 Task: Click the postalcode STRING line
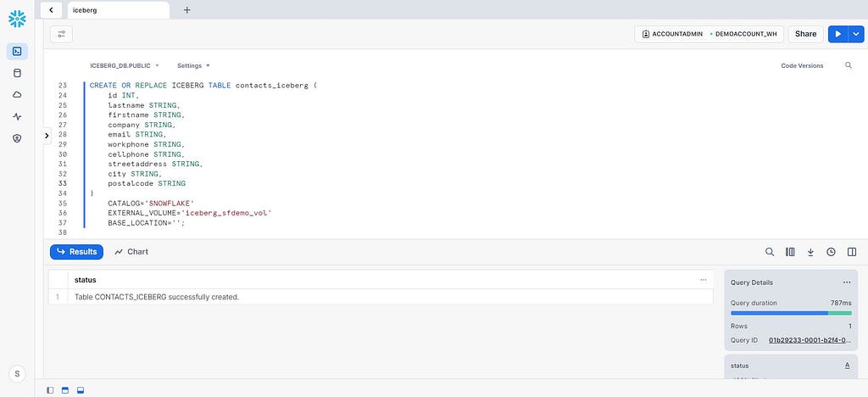click(x=147, y=183)
